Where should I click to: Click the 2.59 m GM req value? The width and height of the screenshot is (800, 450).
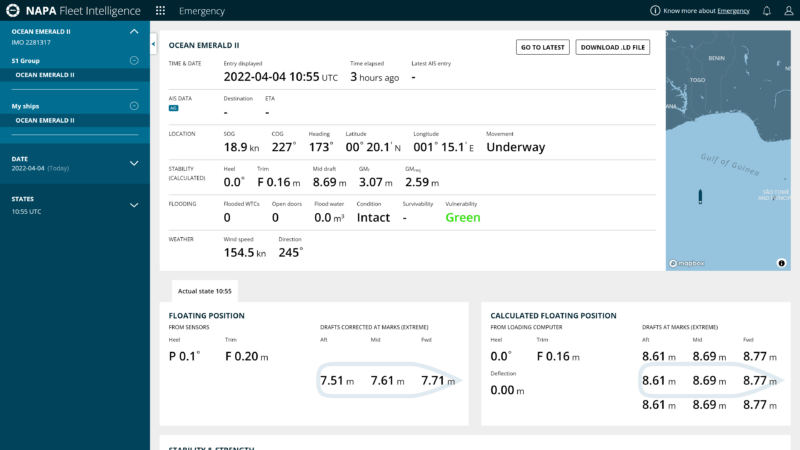coord(422,182)
